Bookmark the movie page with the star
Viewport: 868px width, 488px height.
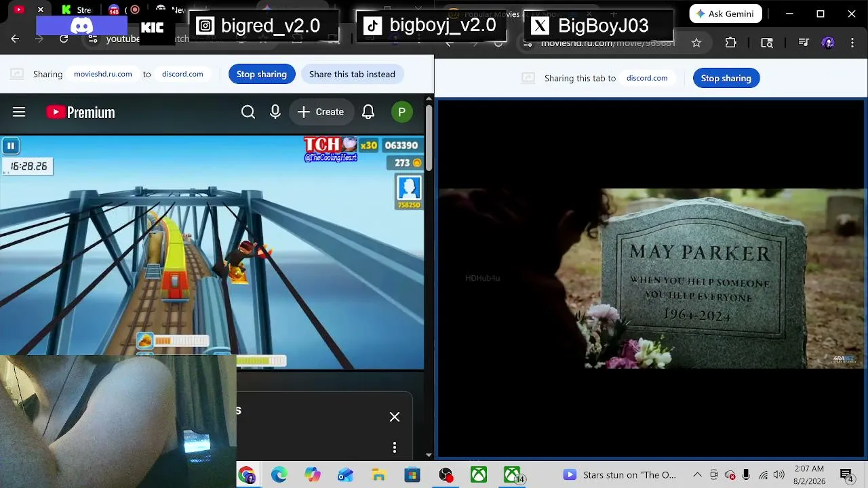(x=696, y=43)
